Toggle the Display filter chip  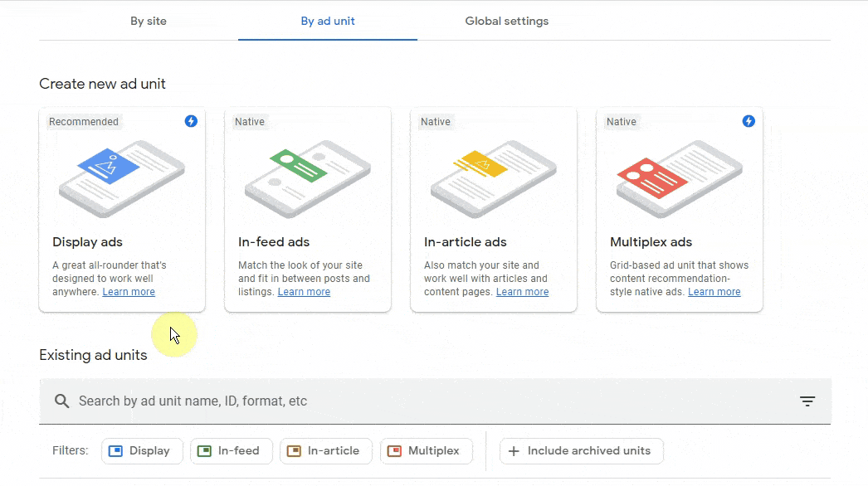(x=142, y=451)
